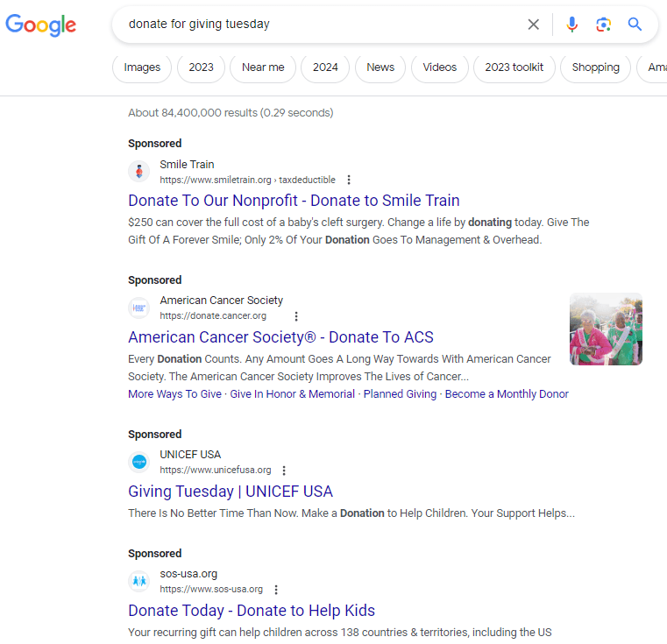The width and height of the screenshot is (667, 644).
Task: Clear the search box with X icon
Action: click(x=533, y=25)
